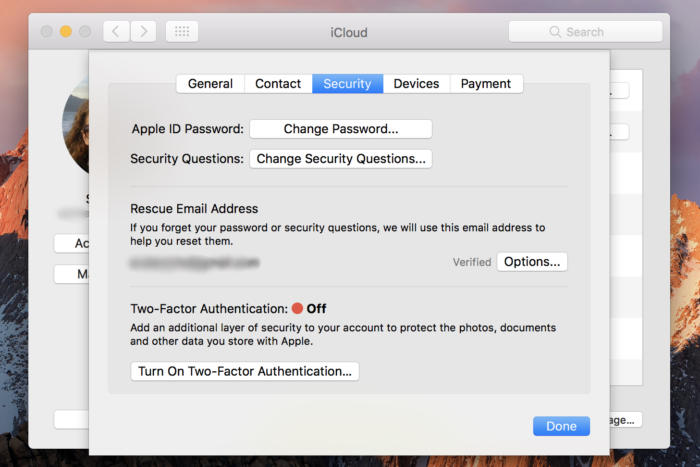
Task: Close the iCloud window
Action: pyautogui.click(x=47, y=32)
